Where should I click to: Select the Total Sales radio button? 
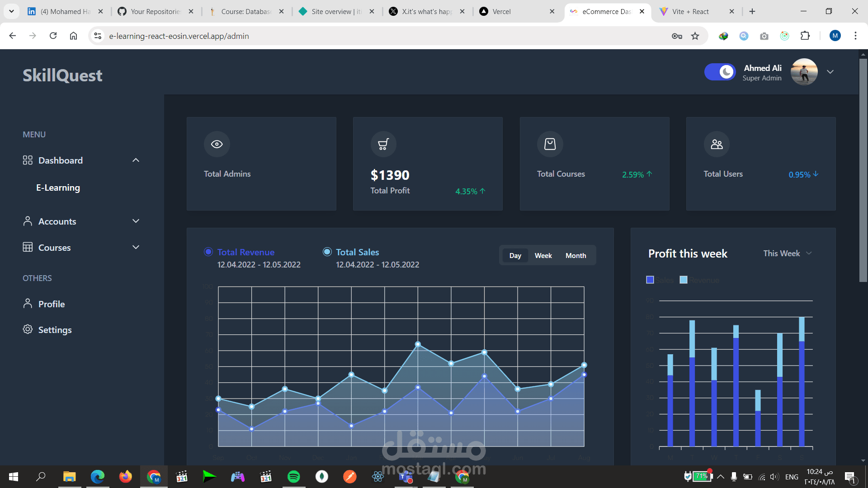[x=327, y=252]
